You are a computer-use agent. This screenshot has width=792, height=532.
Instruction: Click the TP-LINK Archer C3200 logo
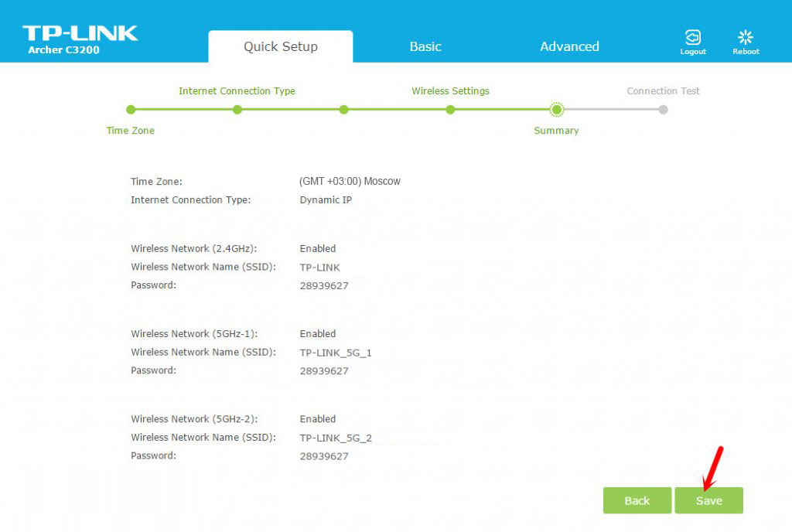(x=80, y=39)
